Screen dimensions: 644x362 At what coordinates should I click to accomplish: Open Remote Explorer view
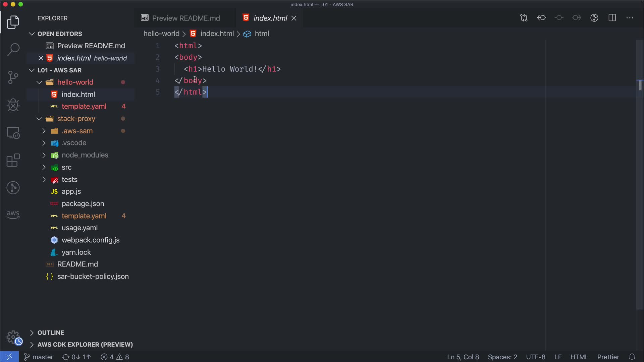click(13, 133)
